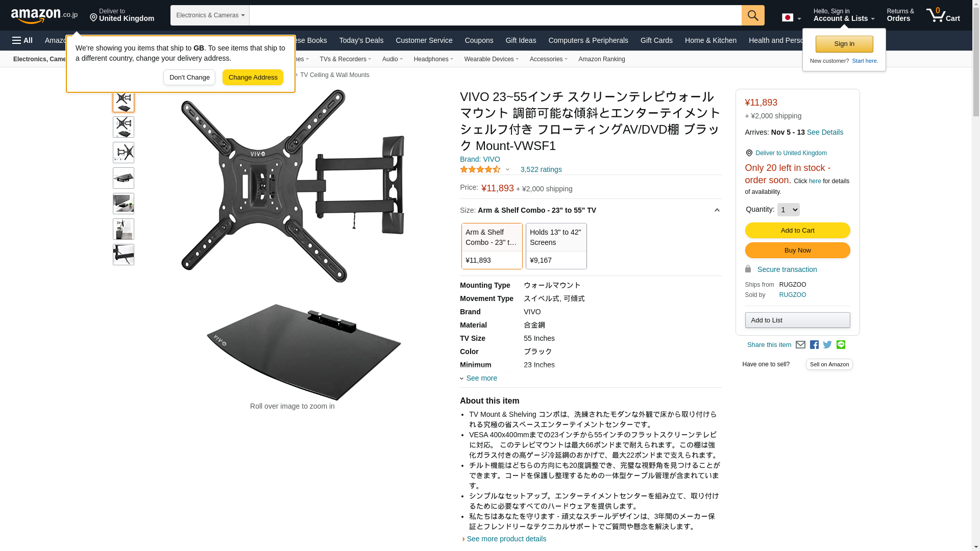Go to Amazon.co.jp home logo
980x551 pixels.
[x=44, y=15]
